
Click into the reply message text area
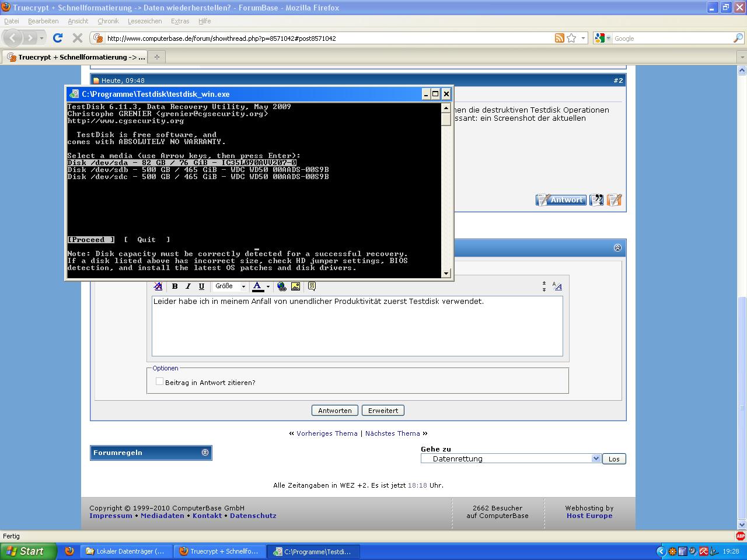tap(357, 325)
